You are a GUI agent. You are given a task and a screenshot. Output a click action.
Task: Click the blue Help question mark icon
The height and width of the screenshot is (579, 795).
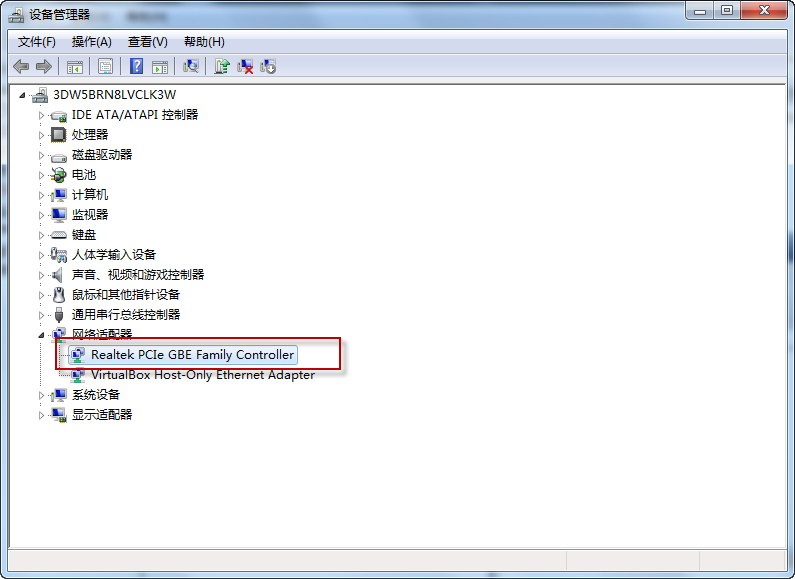tap(136, 66)
